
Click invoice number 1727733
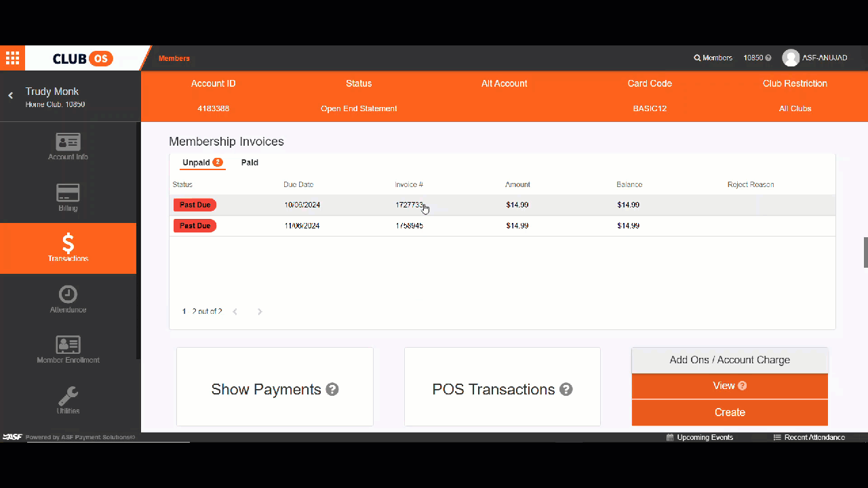click(410, 205)
